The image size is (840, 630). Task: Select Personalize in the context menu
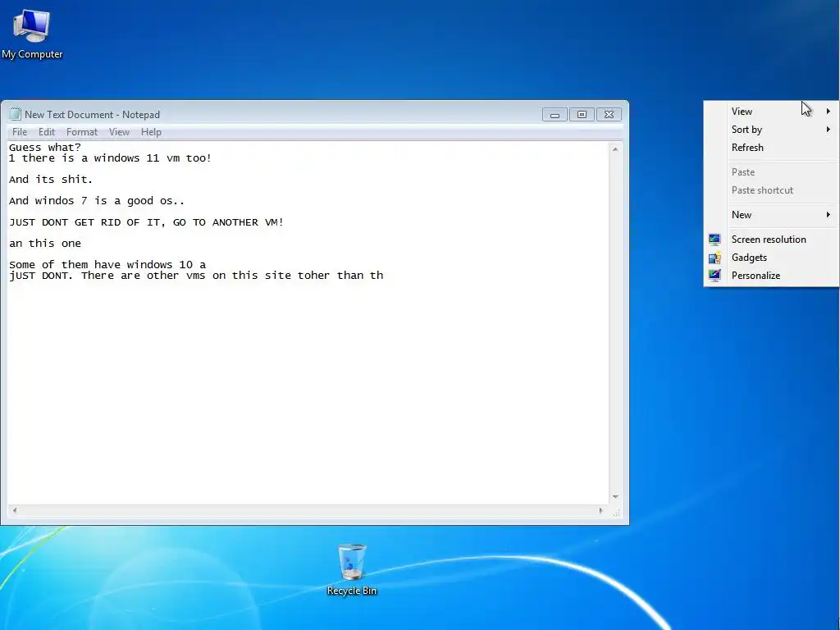(771, 276)
